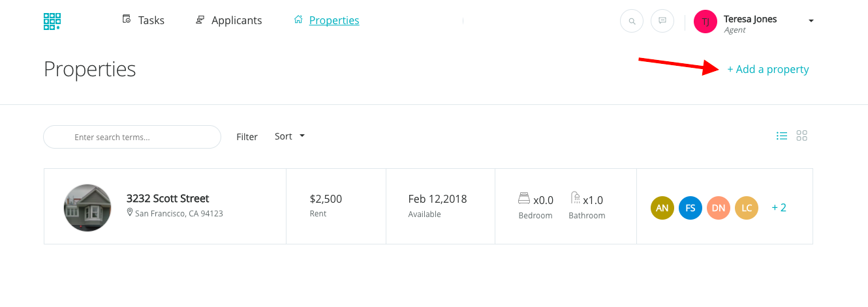Click the app logo icon
This screenshot has width=868, height=307.
tap(52, 21)
